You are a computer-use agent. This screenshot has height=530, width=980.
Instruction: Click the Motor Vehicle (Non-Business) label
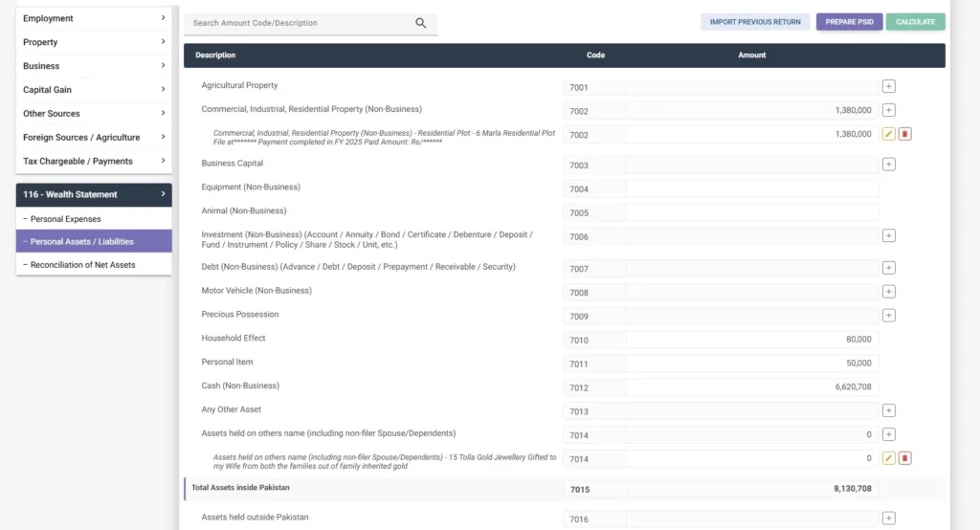click(x=256, y=291)
